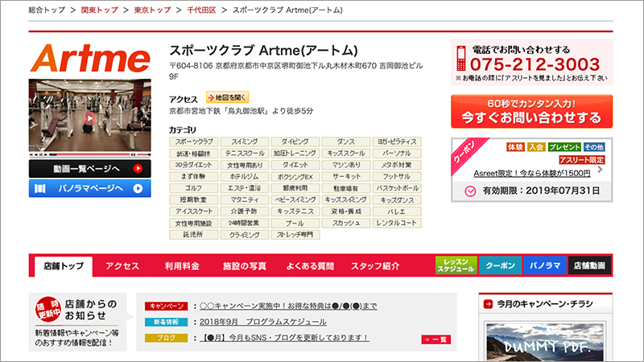Click the video seek bar under the gym video

(x=89, y=154)
